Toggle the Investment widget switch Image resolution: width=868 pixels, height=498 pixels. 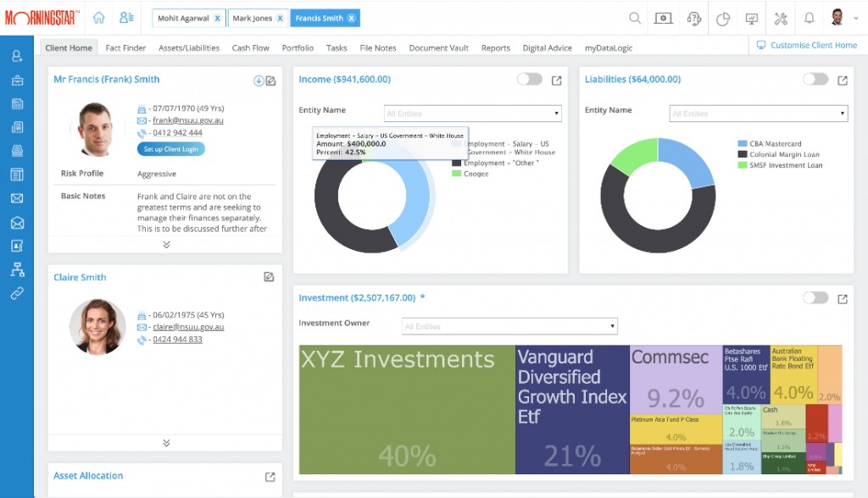[815, 297]
